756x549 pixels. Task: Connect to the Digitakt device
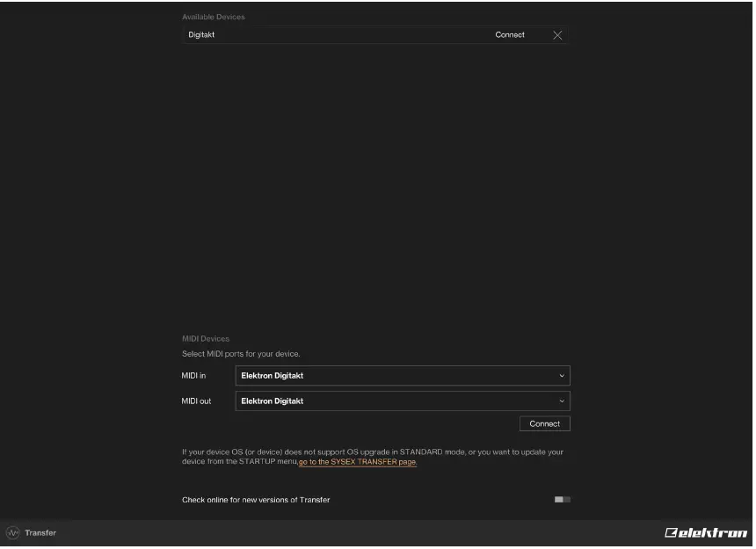[x=510, y=35]
